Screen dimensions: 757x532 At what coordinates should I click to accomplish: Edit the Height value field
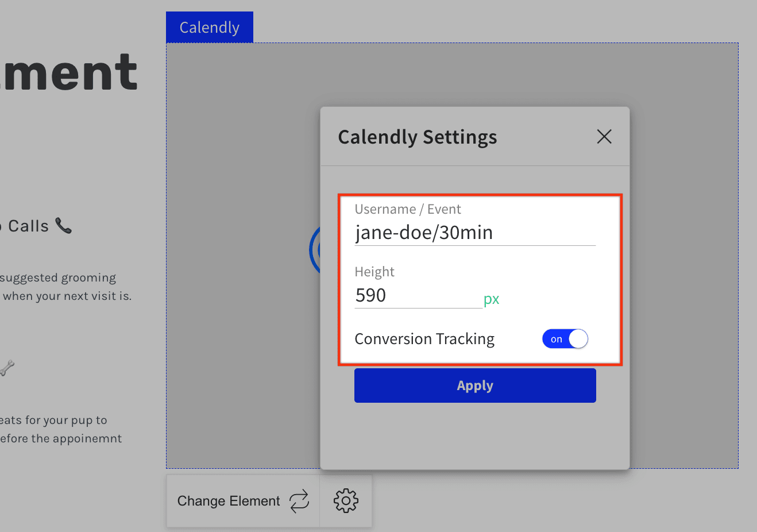coord(418,295)
